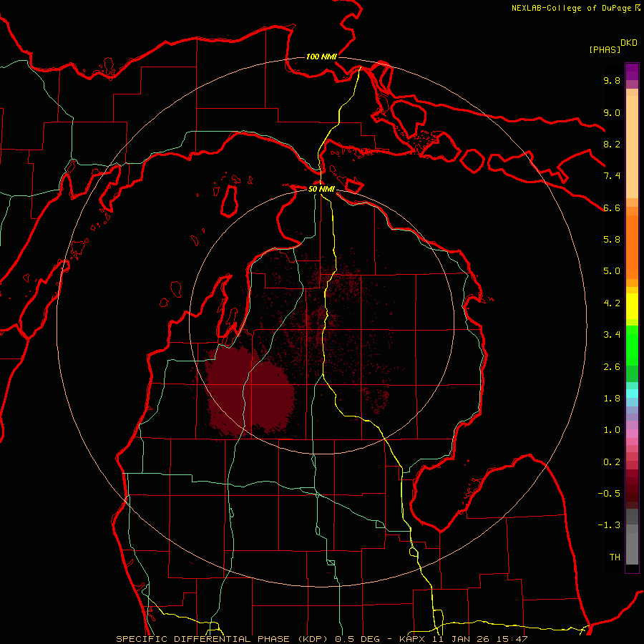Click the DKD label above the color bar
Screen dimensions: 644x644
pyautogui.click(x=629, y=43)
